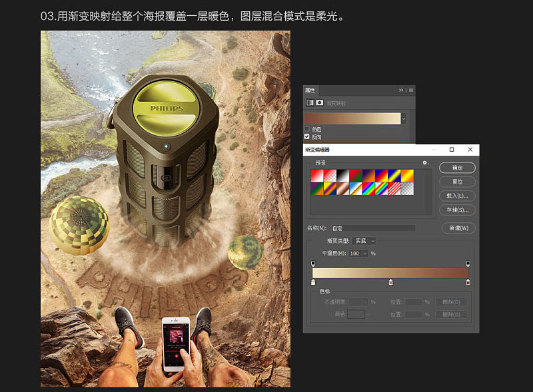
Task: Click the smoothness value field showing 100
Action: (x=355, y=253)
